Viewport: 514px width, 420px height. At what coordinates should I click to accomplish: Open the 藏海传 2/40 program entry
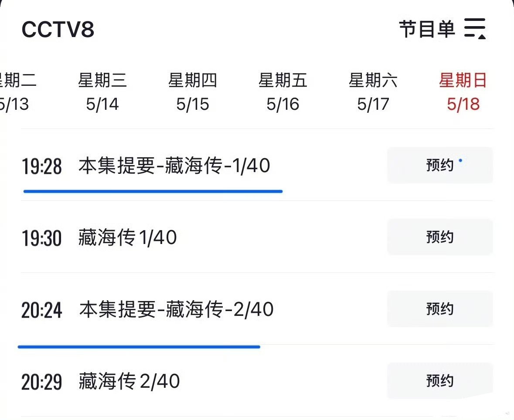[129, 381]
